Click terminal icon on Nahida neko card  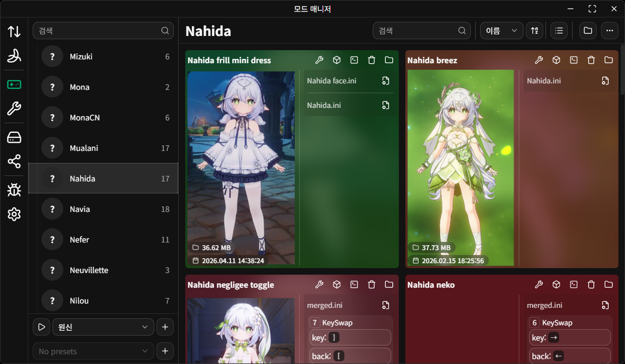(574, 284)
